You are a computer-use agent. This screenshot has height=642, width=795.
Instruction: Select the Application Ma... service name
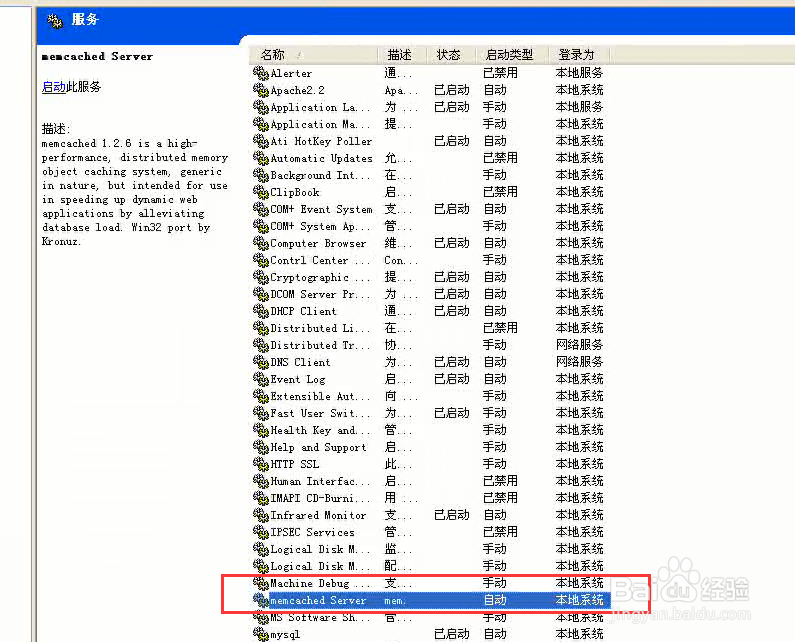320,124
